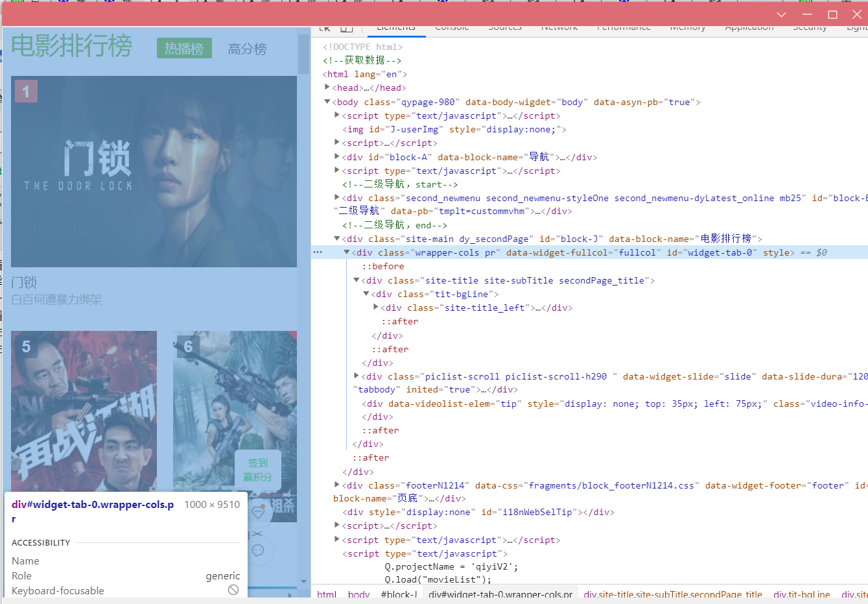The image size is (868, 604).
Task: Select the 热播榜 tab on the page
Action: coord(184,48)
